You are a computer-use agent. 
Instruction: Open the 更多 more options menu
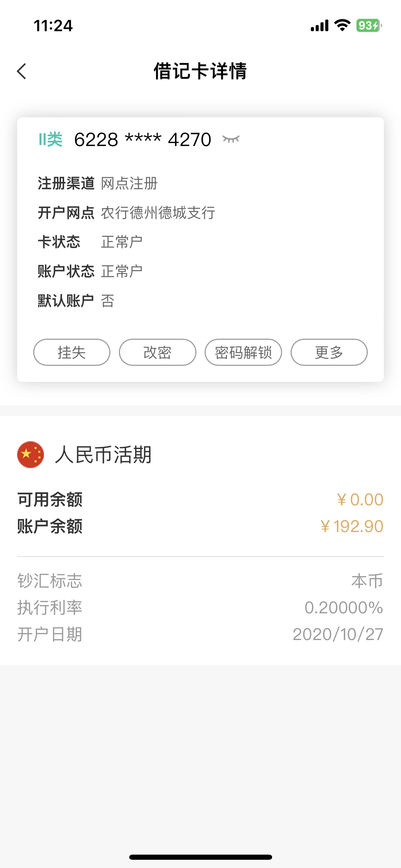pyautogui.click(x=329, y=352)
